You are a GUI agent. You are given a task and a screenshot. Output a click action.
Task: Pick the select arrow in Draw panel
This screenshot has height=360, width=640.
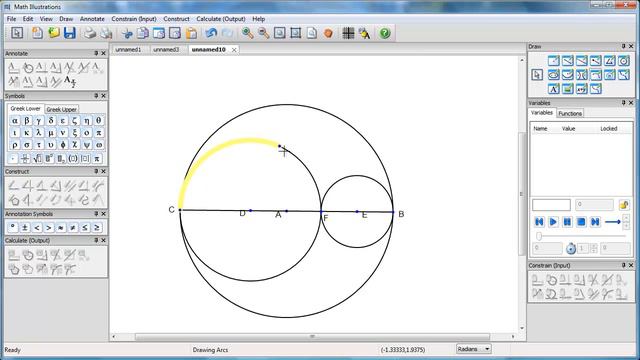(537, 75)
